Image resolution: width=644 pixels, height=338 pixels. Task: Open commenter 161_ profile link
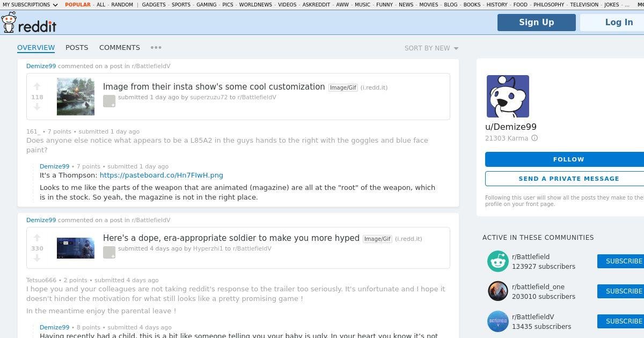tap(33, 131)
